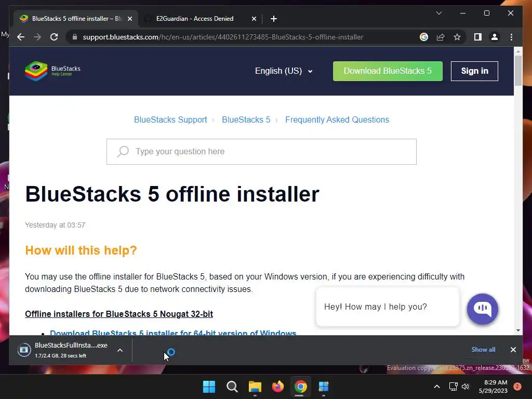
Task: Click Offline installers for BlueStacks 5 Nougat 32-bit
Action: pyautogui.click(x=119, y=314)
